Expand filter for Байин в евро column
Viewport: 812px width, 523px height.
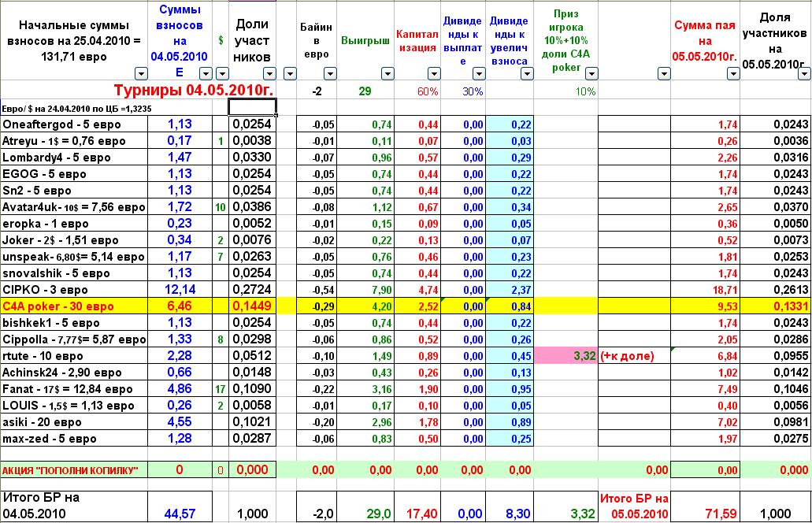click(329, 73)
